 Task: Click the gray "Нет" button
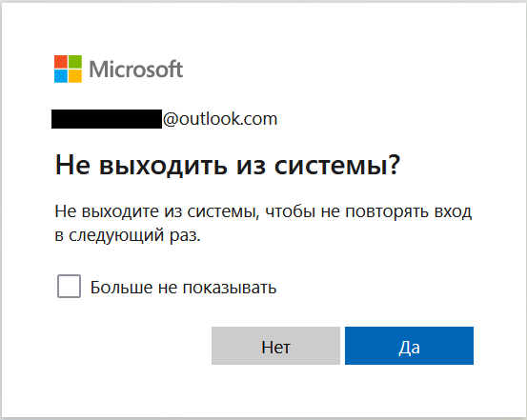(275, 346)
